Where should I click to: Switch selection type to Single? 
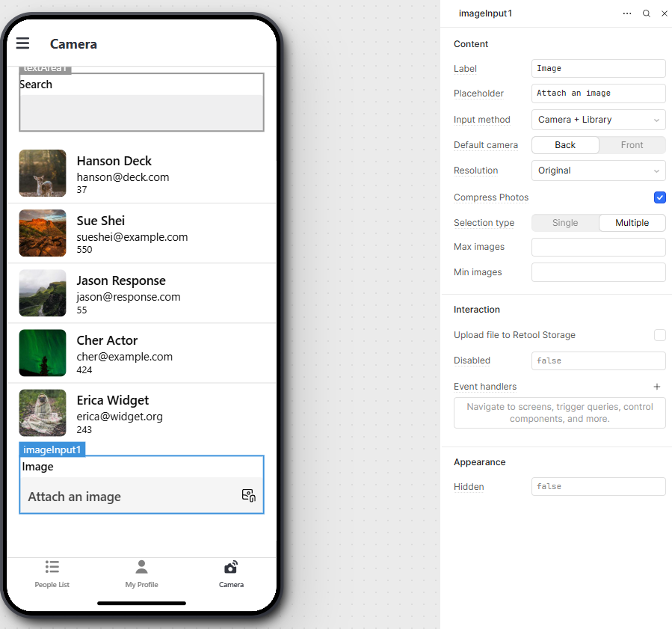click(565, 223)
